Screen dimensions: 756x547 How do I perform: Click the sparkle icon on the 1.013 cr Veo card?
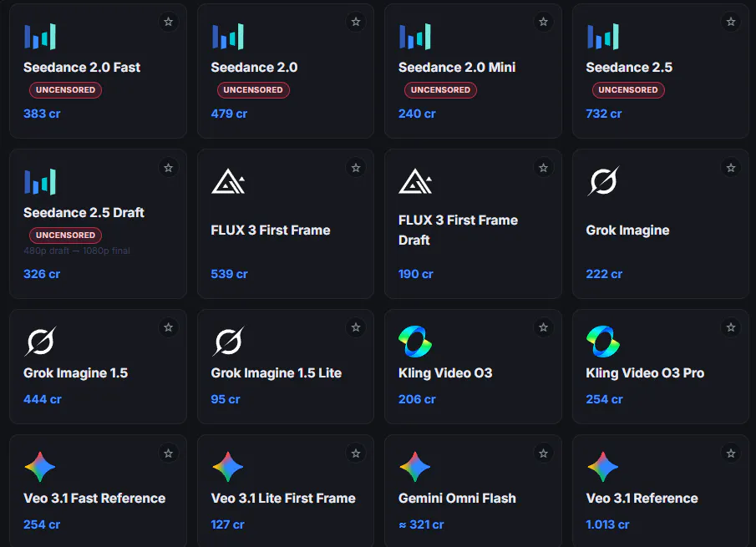tap(602, 467)
